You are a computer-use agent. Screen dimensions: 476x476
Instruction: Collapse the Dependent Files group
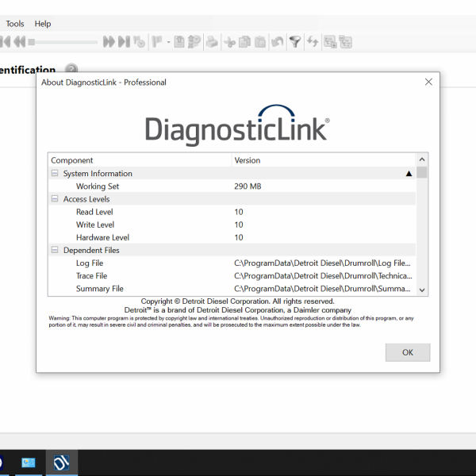(55, 250)
